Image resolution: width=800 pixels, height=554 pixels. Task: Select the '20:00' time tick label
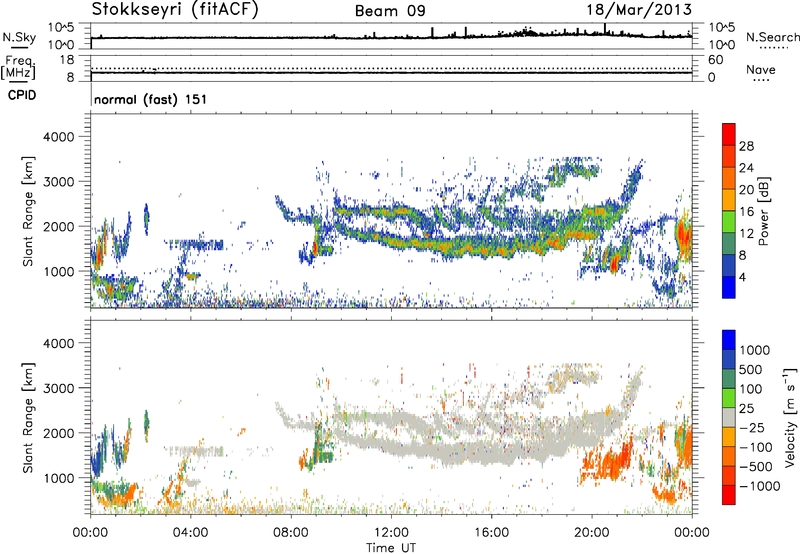tap(592, 533)
